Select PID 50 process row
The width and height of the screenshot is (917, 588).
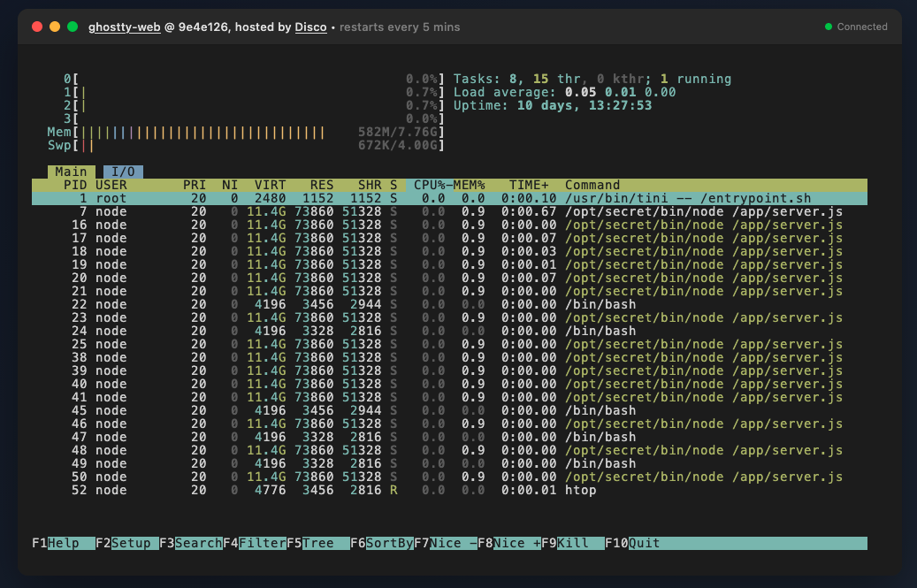tap(449, 477)
